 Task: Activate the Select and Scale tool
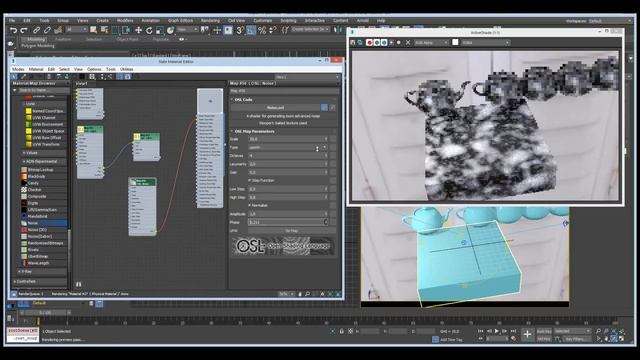tap(160, 30)
